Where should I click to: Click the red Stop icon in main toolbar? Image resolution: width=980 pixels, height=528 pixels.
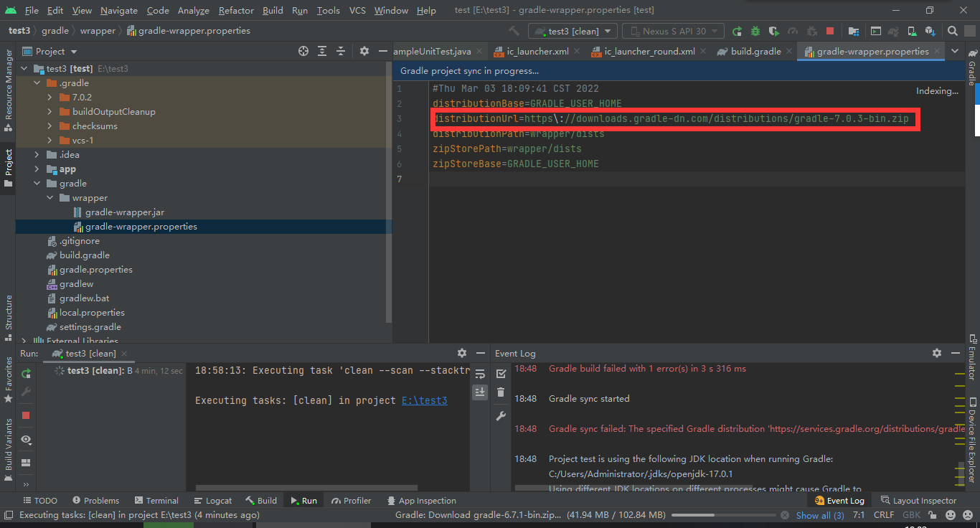pyautogui.click(x=830, y=31)
